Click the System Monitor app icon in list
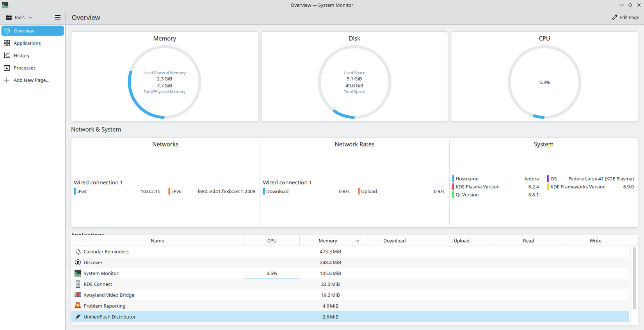Viewport: 644px width, 330px height. 78,273
